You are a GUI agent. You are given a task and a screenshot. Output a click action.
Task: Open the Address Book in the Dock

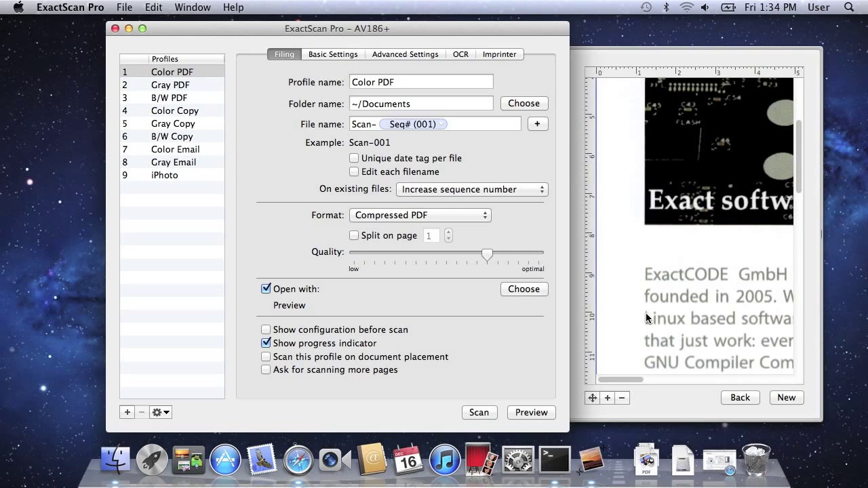(372, 460)
